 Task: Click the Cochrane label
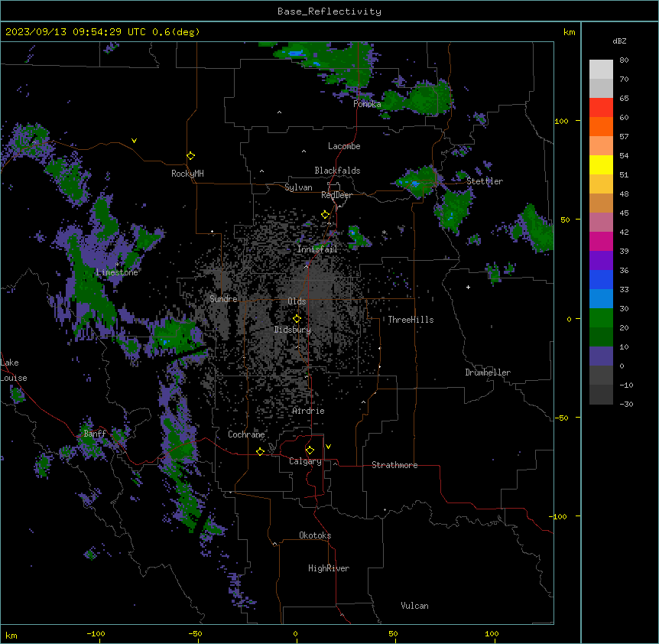click(246, 434)
